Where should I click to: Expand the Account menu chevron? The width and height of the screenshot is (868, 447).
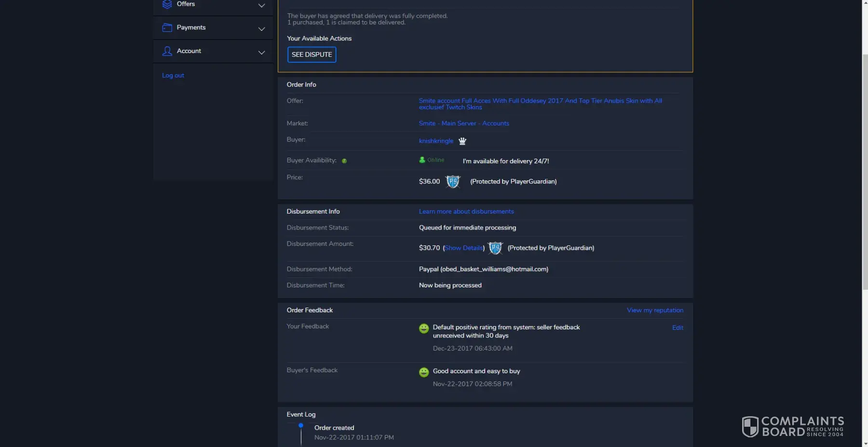tap(262, 53)
